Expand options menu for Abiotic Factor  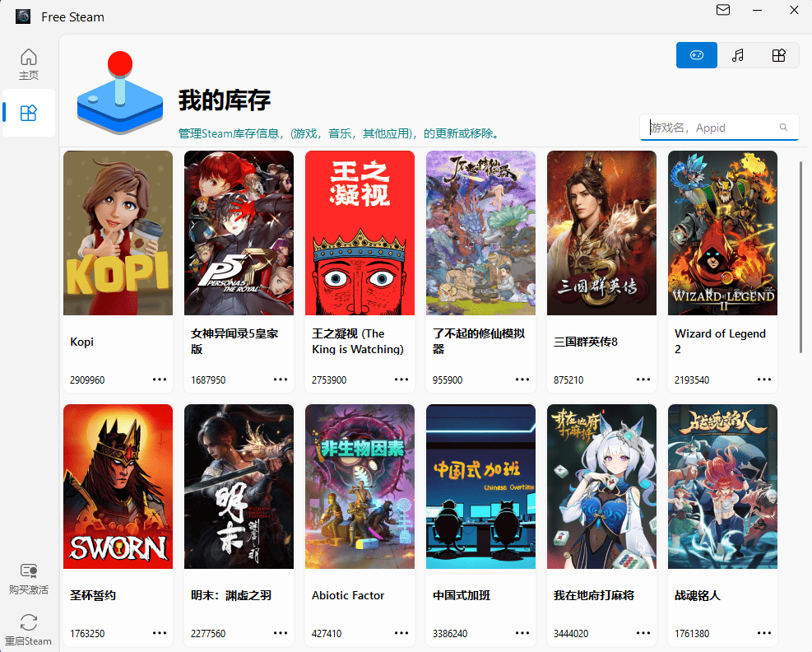(401, 633)
